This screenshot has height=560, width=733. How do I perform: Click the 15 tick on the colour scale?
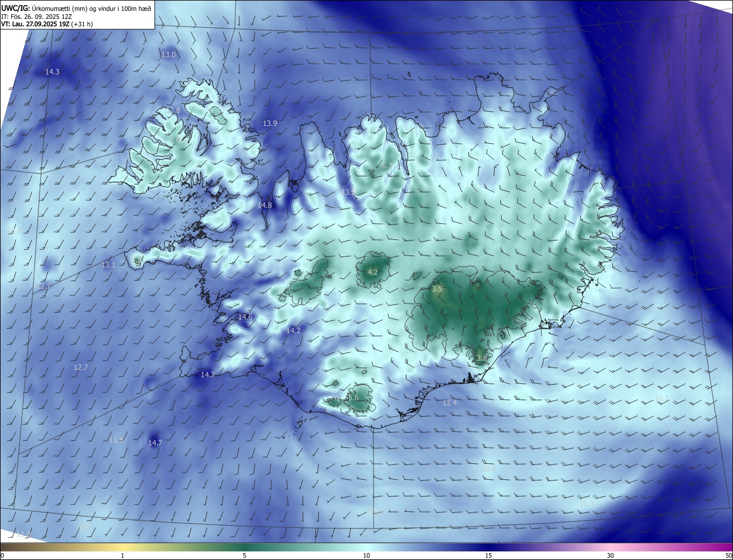488,555
